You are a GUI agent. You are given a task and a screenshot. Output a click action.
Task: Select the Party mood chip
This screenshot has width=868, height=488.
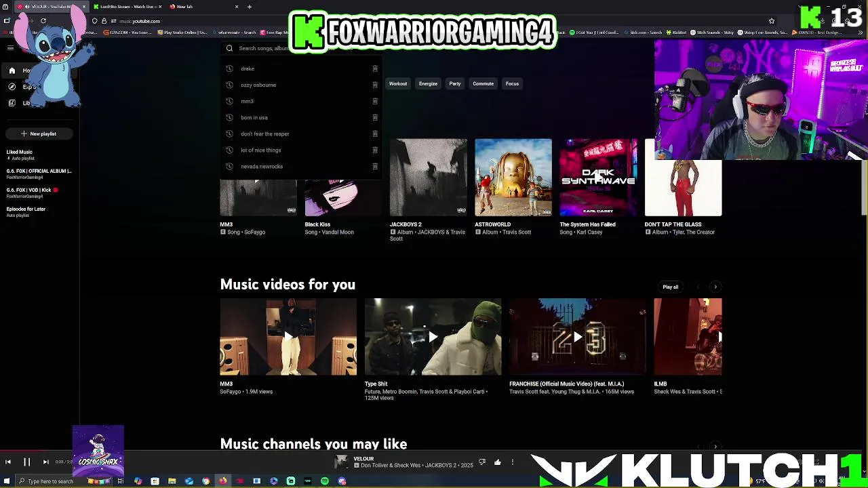455,84
